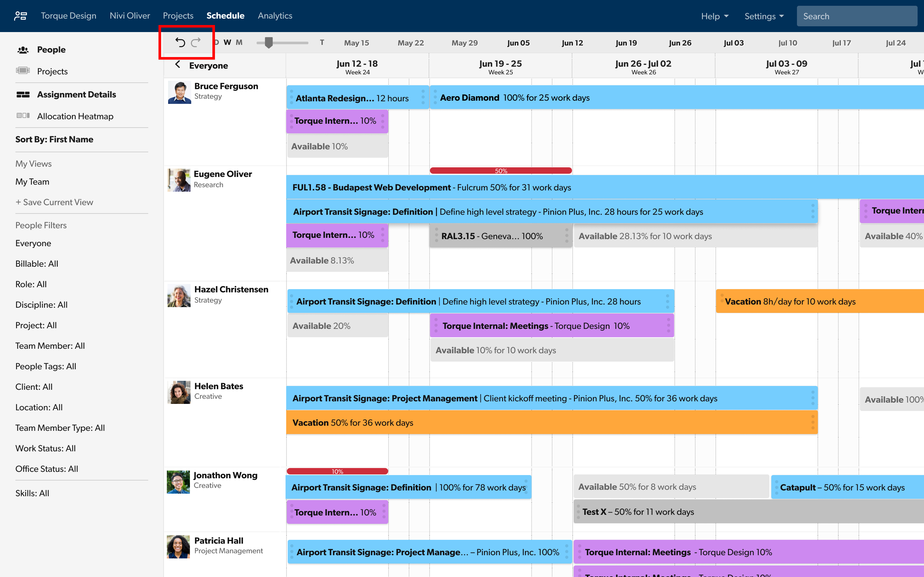Collapse the Everyone group with back chevron

click(177, 65)
